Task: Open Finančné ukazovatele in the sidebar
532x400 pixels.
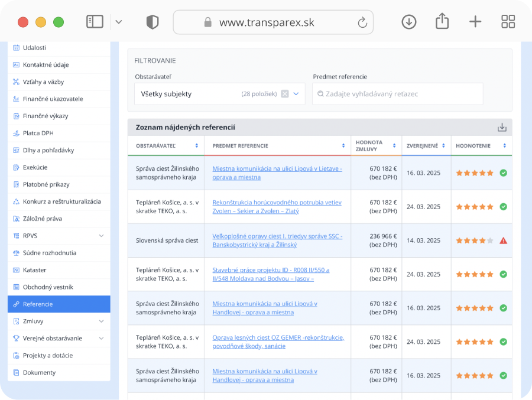Action: 53,99
